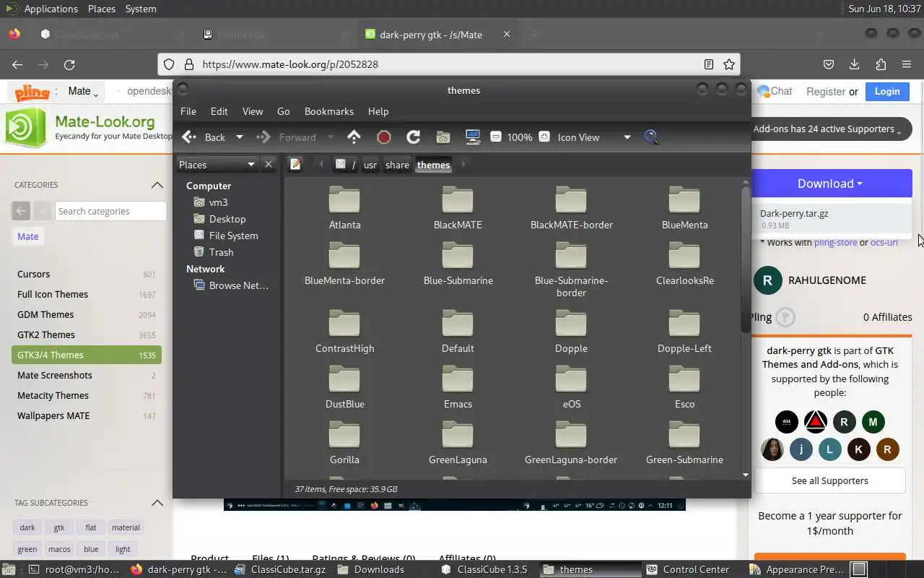Screen dimensions: 924x578
Task: Open the Icon View mode dropdown
Action: tap(593, 137)
